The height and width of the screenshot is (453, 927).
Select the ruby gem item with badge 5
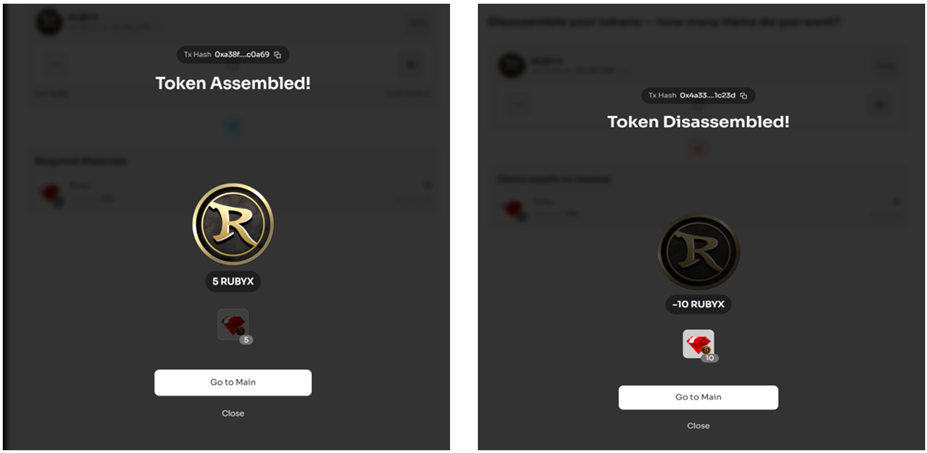click(233, 324)
